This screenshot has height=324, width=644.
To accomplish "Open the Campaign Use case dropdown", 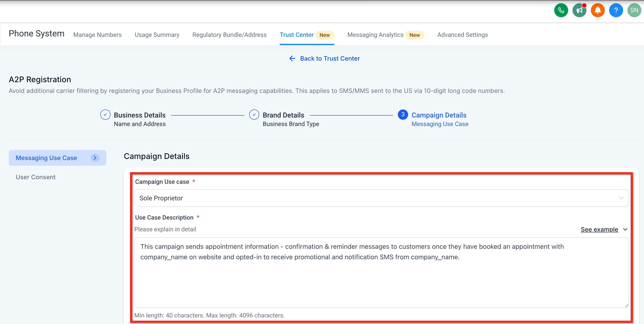I will [x=381, y=198].
